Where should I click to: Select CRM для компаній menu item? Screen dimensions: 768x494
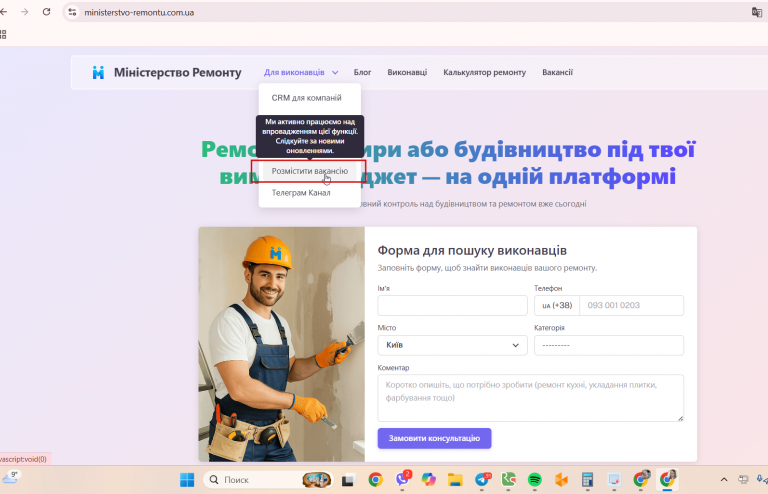pos(307,98)
